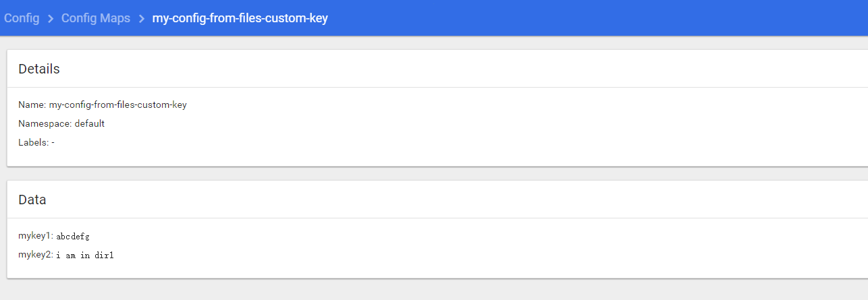868x300 pixels.
Task: Open the Config breadcrumb link
Action: point(22,18)
